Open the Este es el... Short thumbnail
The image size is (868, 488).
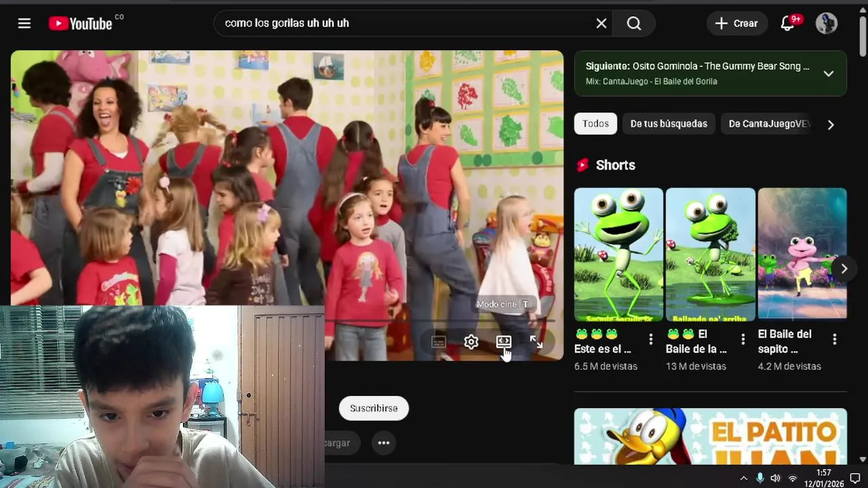click(618, 254)
